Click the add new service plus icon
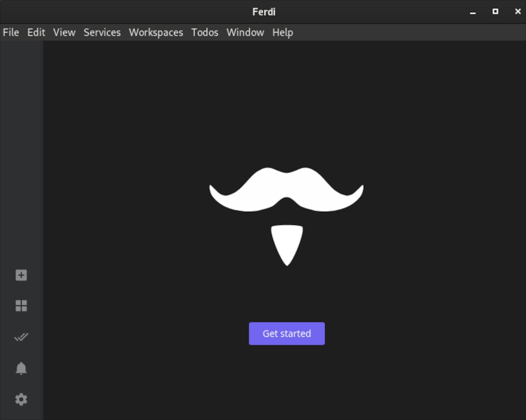This screenshot has height=420, width=526. coord(21,275)
